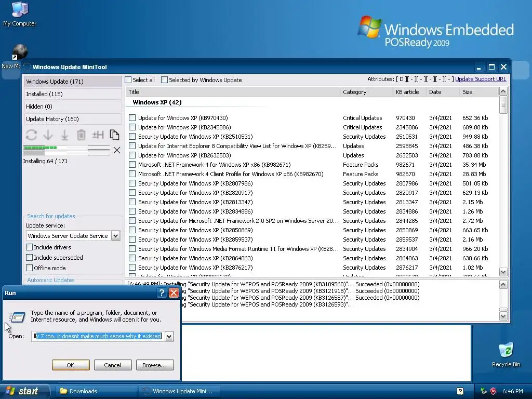This screenshot has height=399, width=532.
Task: Click the Open text field in Run
Action: pos(98,336)
